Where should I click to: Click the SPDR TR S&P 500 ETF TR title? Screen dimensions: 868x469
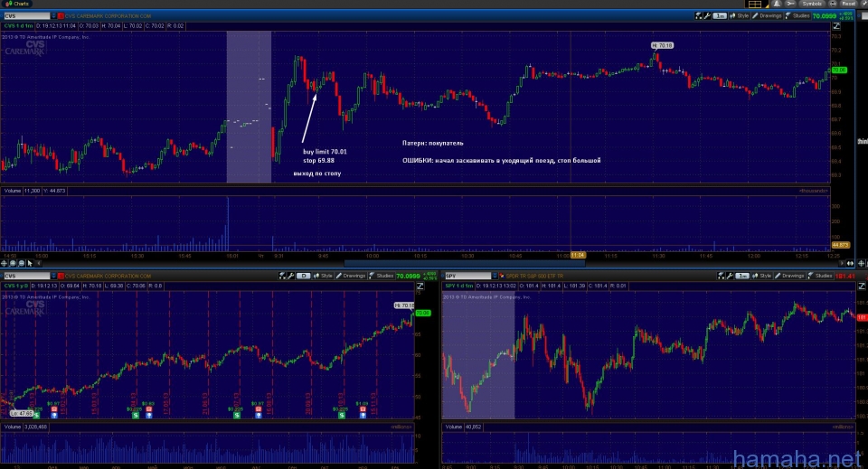534,276
